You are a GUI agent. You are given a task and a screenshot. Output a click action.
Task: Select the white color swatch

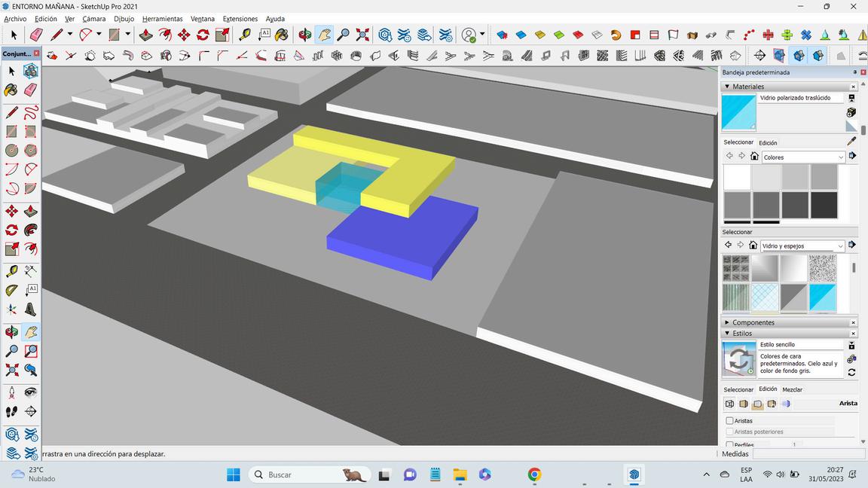point(737,178)
